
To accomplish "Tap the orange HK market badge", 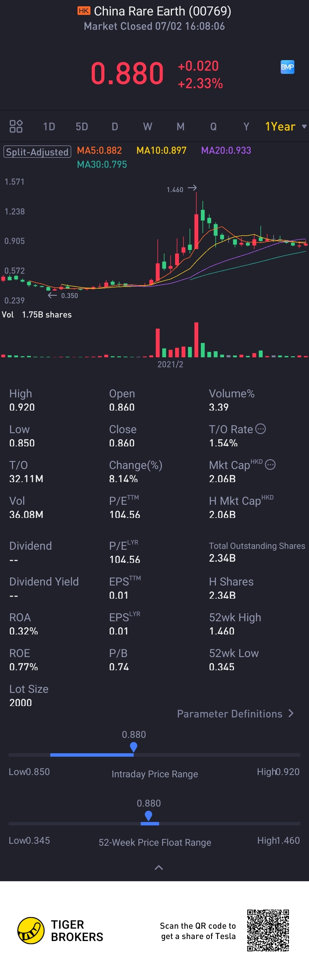I will click(84, 11).
